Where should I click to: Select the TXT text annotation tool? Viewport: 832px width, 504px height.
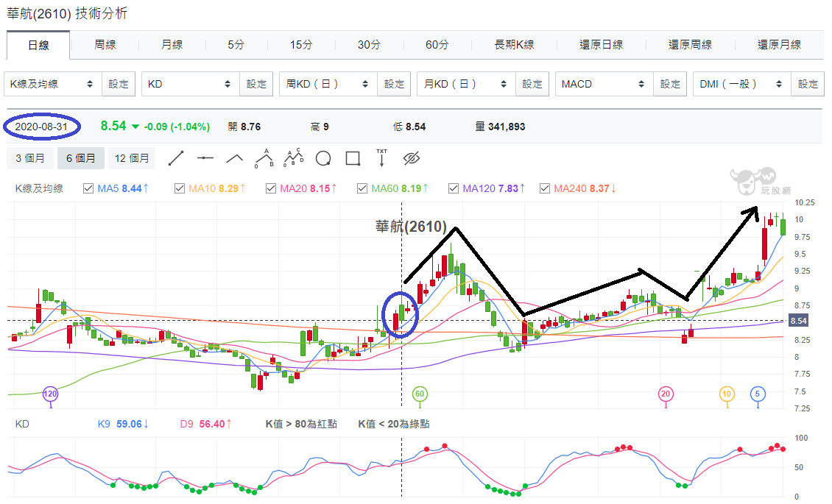point(381,158)
